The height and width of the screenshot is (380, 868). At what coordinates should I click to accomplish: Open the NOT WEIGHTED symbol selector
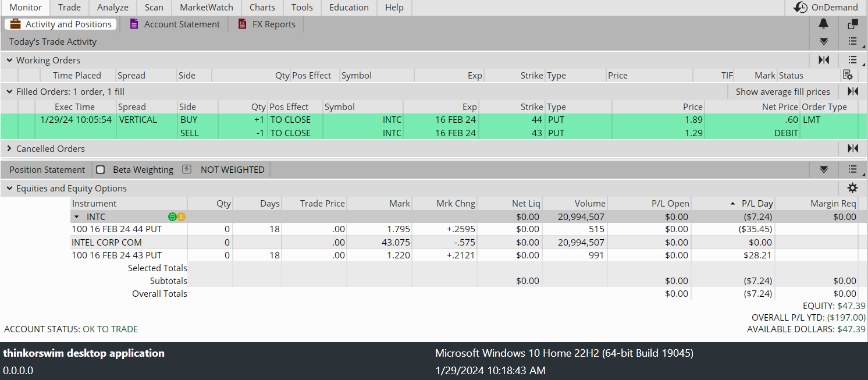coord(233,169)
